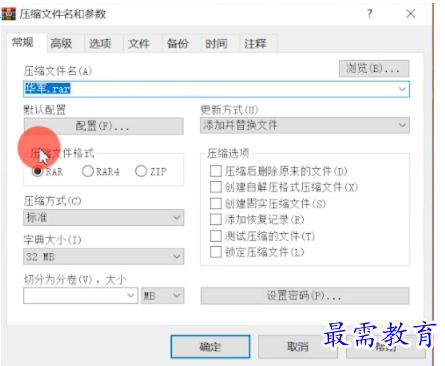Check 创建自解压格式压缩文件 option
Screen dimensions: 445x366
216,187
